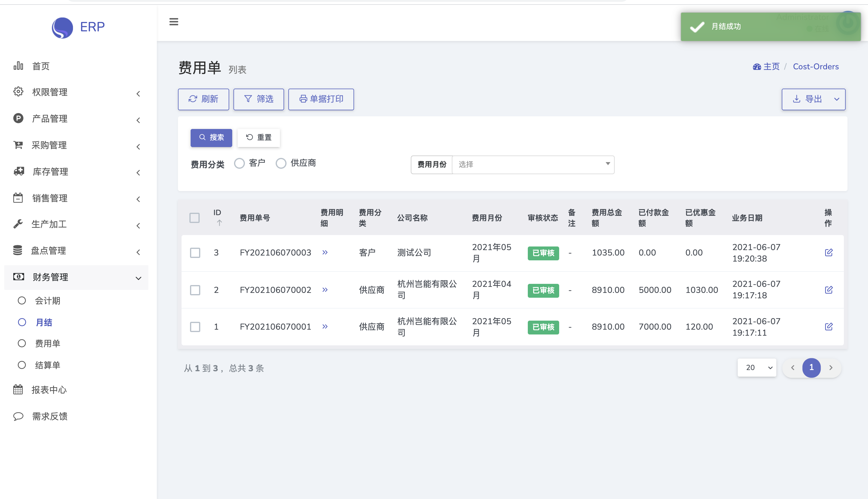Viewport: 868px width, 499px height.
Task: Open the 费用月份 select dropdown
Action: [x=533, y=165]
